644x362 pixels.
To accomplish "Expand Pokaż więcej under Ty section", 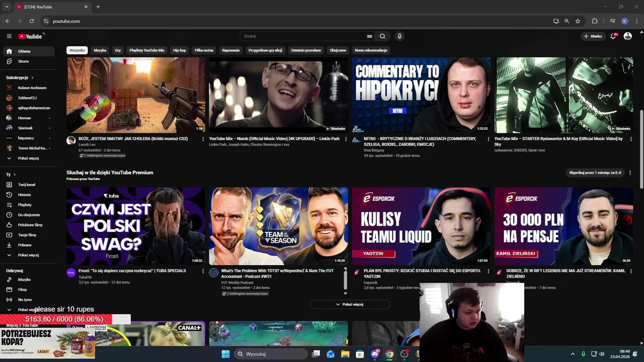I will point(28,255).
